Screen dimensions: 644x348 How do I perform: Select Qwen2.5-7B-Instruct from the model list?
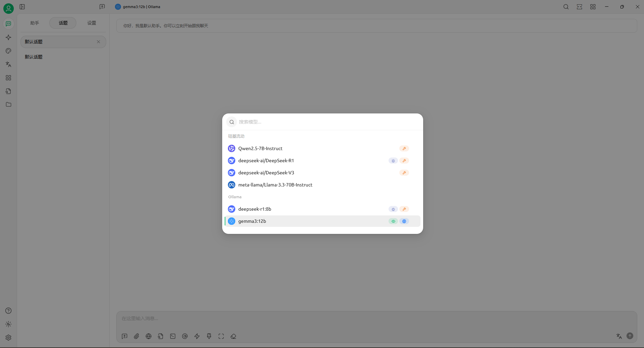point(260,148)
